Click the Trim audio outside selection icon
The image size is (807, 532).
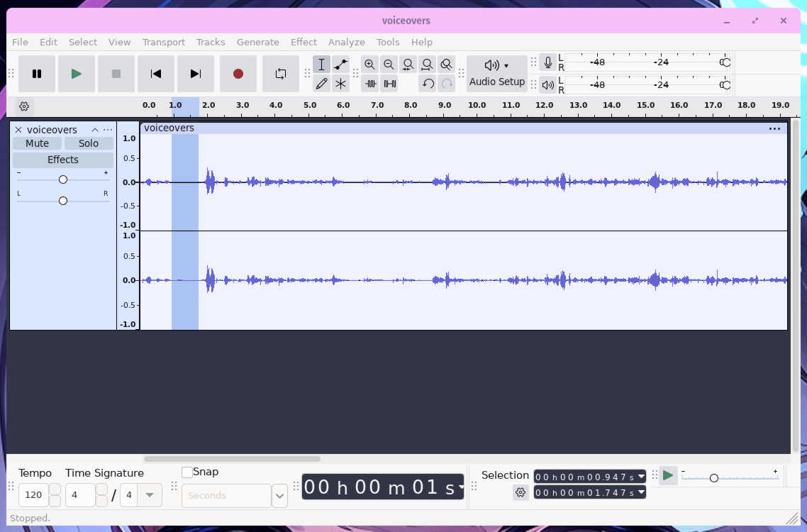click(371, 84)
